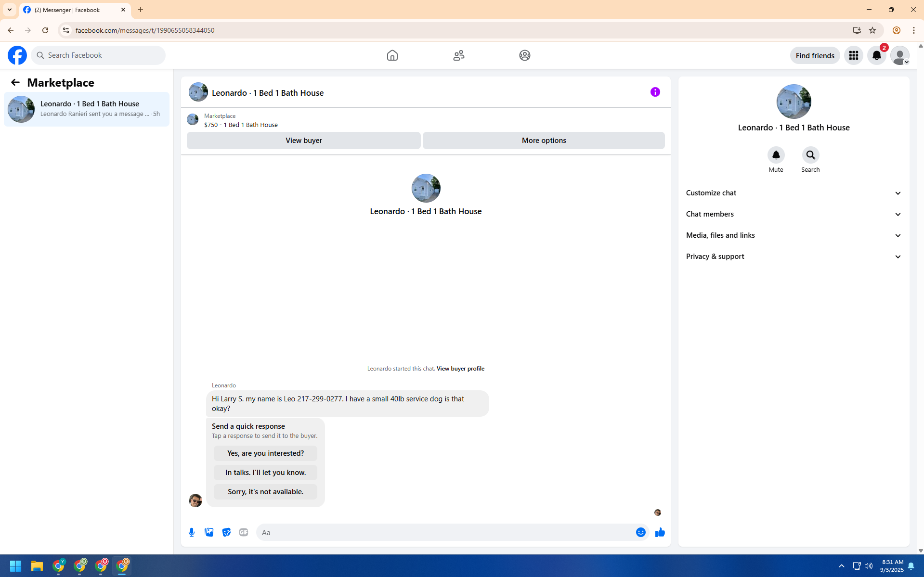Click the voice clip microphone icon
This screenshot has height=577, width=924.
pyautogui.click(x=192, y=532)
